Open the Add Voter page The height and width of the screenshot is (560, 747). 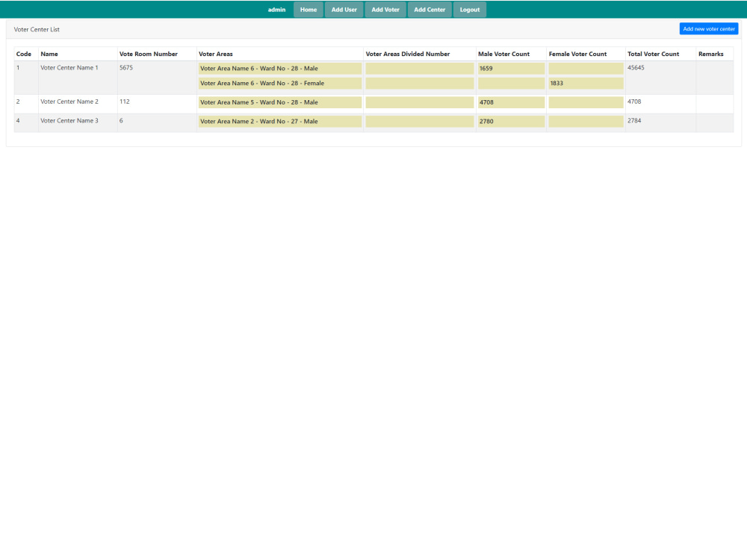click(385, 10)
